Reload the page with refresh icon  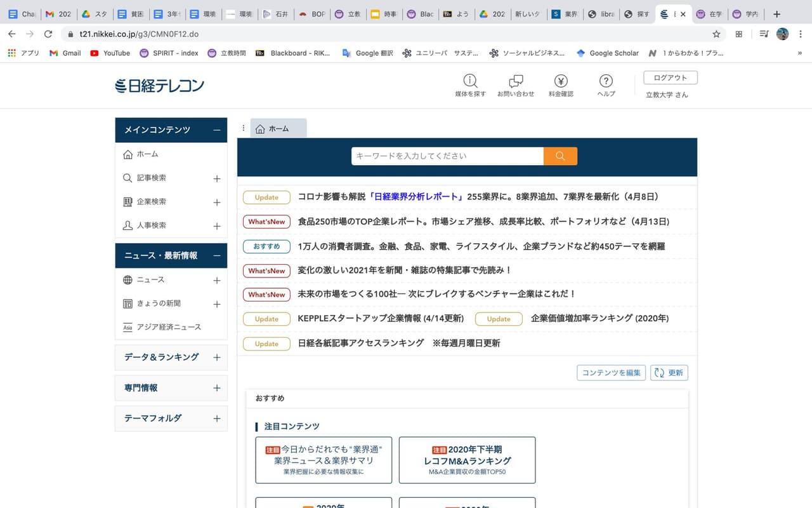click(x=48, y=34)
